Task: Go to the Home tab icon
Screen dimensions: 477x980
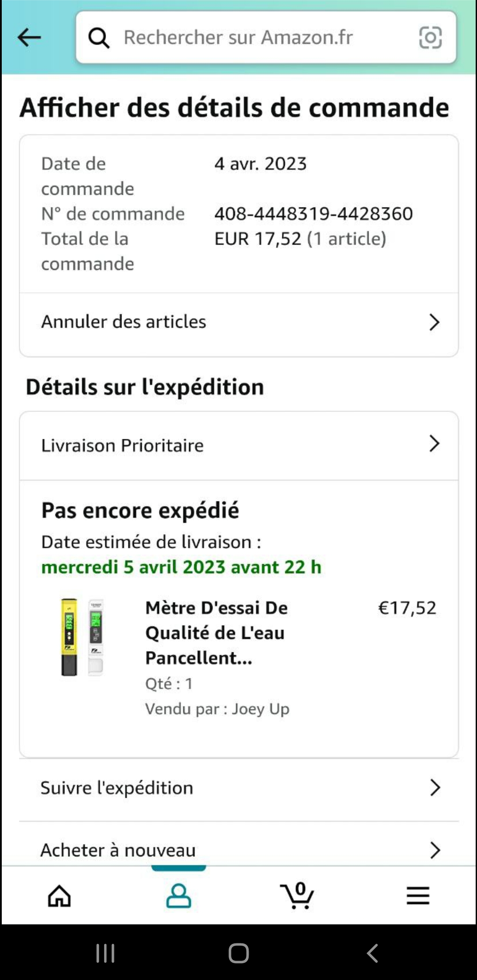Action: [x=59, y=896]
